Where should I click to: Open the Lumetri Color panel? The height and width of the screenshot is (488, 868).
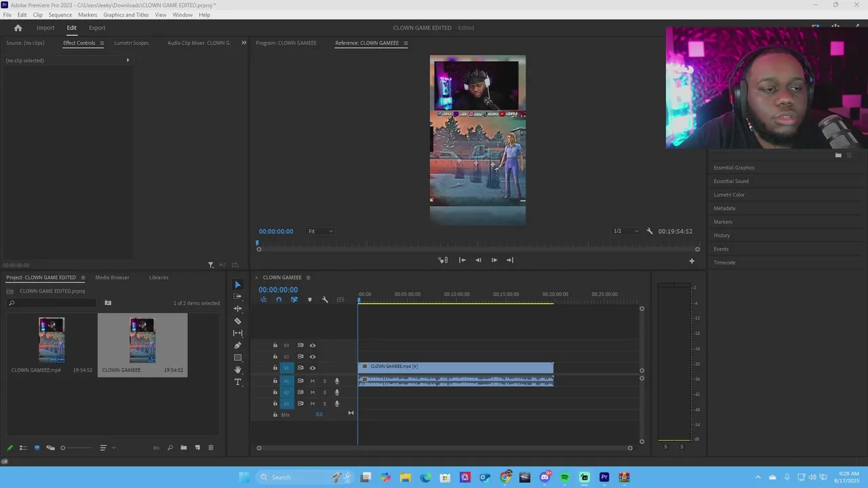[x=729, y=195]
